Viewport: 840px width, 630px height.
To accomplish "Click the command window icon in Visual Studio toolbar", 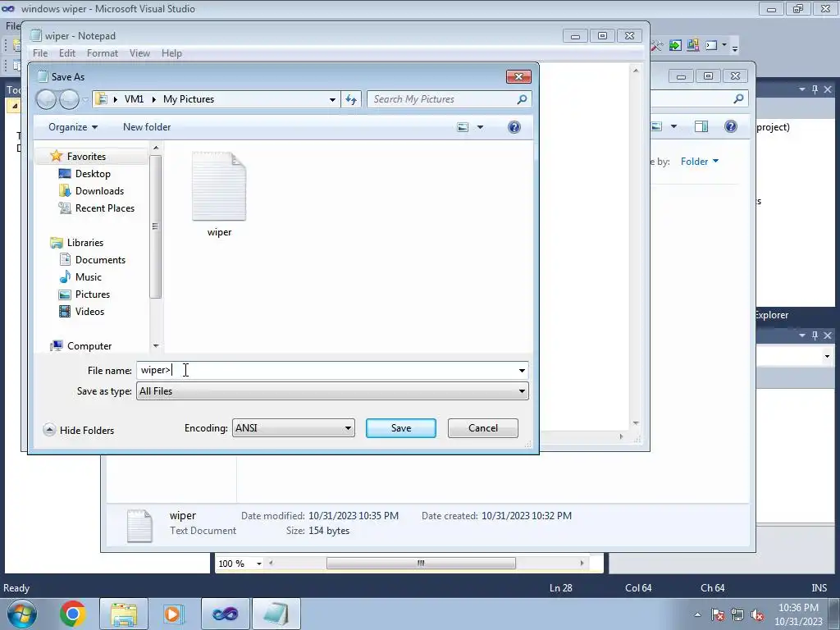I will 711,46.
